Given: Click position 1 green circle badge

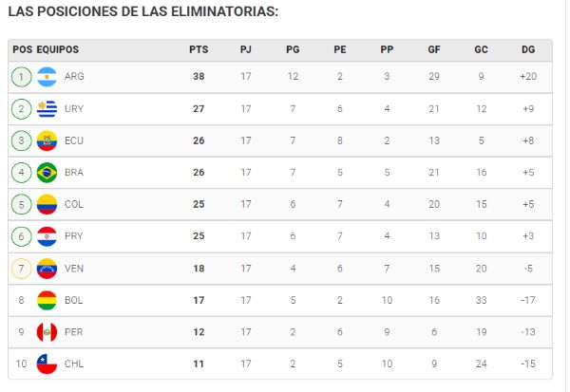Looking at the screenshot, I should (x=22, y=77).
